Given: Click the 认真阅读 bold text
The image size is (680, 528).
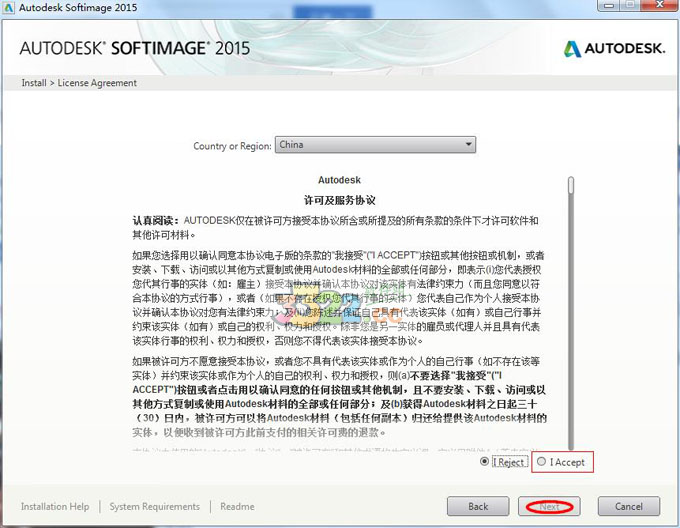Looking at the screenshot, I should point(156,220).
